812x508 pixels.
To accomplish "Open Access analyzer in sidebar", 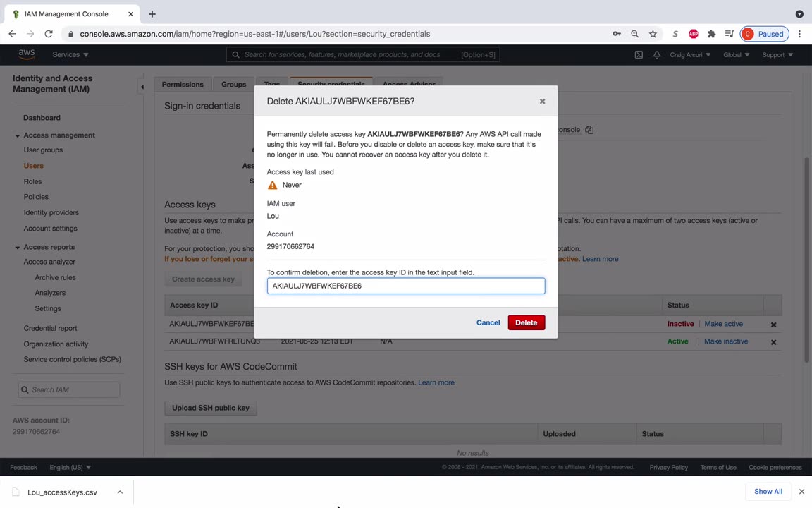I will point(49,262).
